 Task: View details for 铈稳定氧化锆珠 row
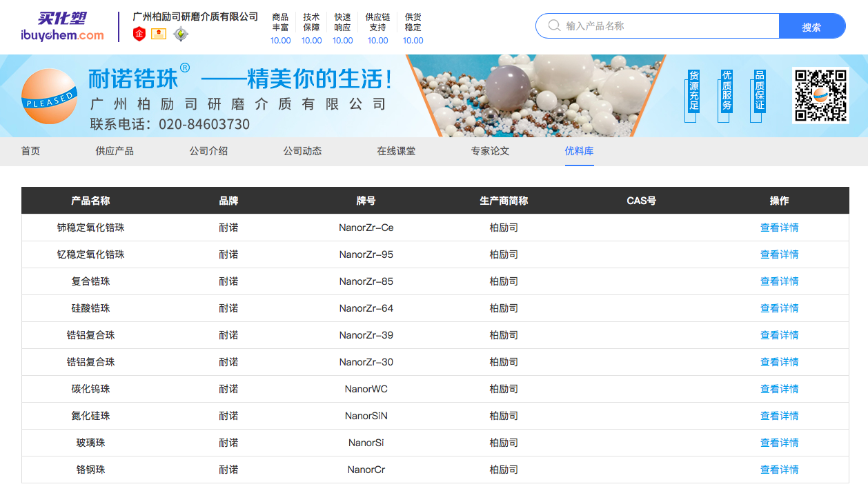click(x=779, y=228)
